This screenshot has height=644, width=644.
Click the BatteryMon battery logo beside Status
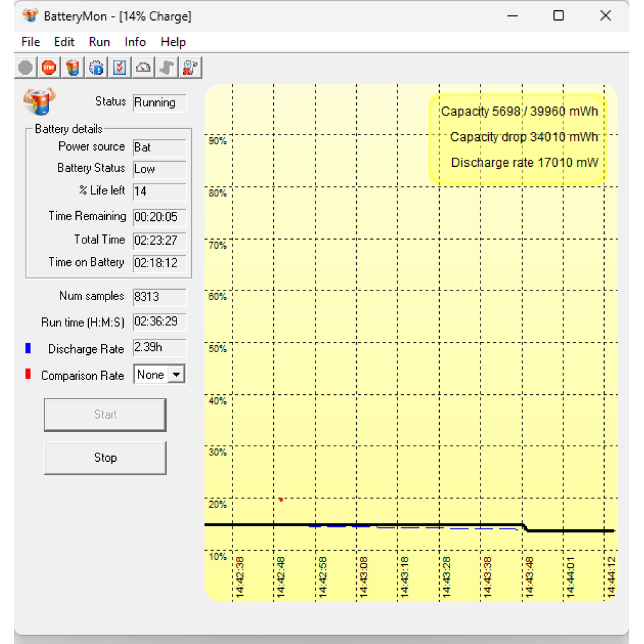pos(39,102)
